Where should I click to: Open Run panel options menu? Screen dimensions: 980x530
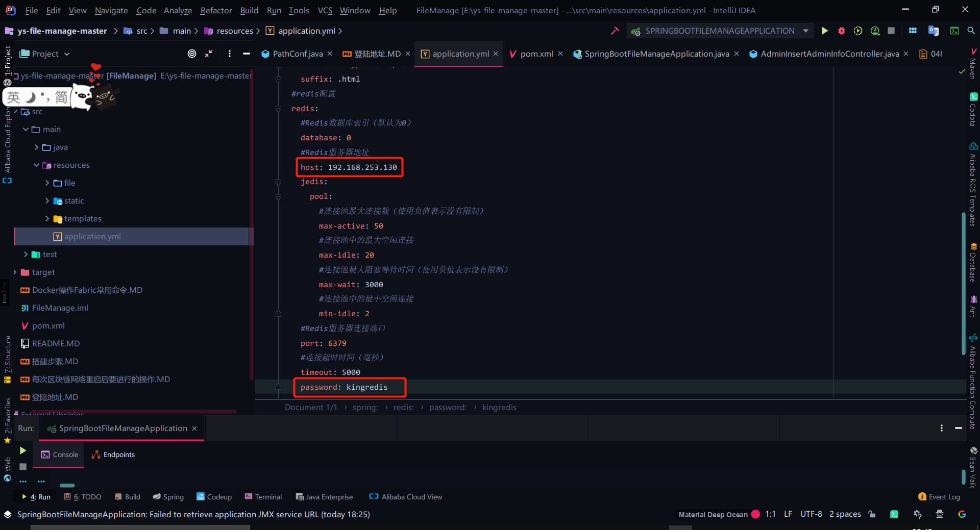coord(942,428)
